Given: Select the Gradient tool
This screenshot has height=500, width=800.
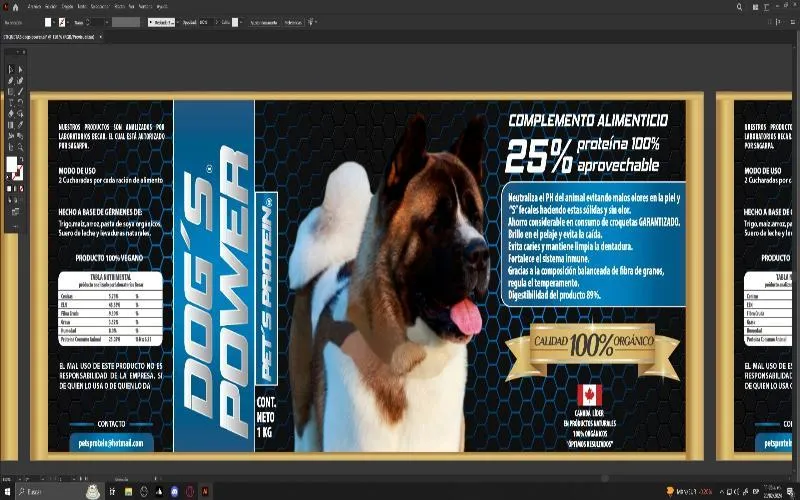Looking at the screenshot, I should coord(11,124).
